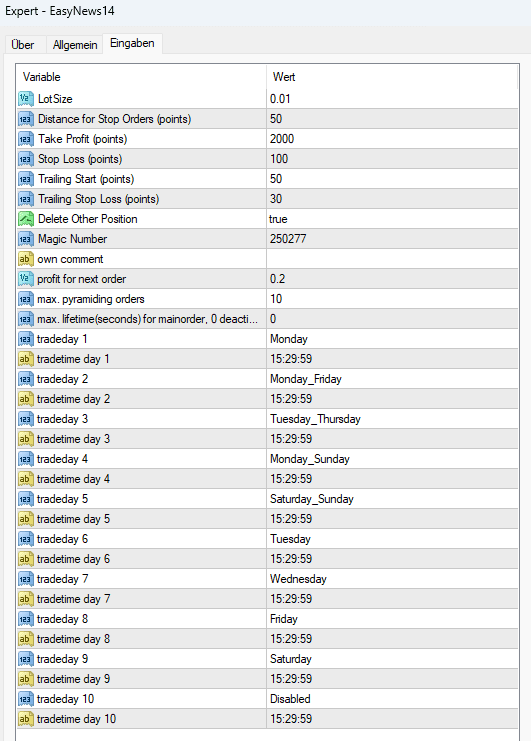The height and width of the screenshot is (741, 531).
Task: Edit the Stop Loss value 100
Action: (392, 159)
